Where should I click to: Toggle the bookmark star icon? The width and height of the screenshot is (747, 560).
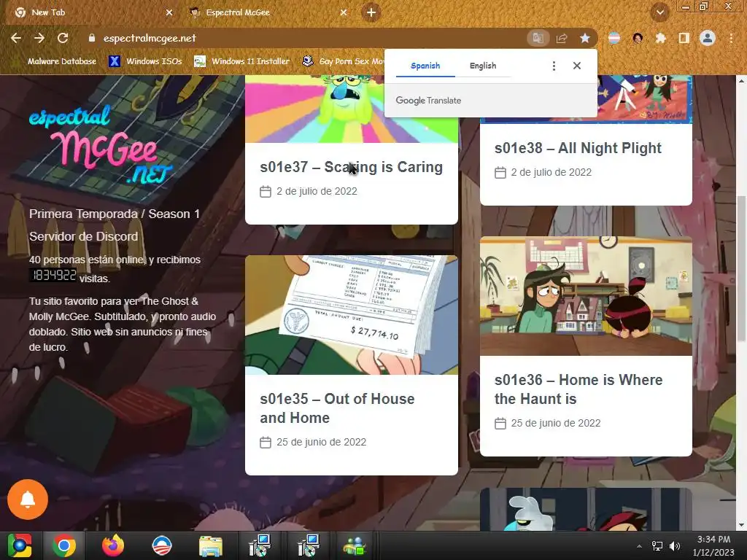pos(585,38)
